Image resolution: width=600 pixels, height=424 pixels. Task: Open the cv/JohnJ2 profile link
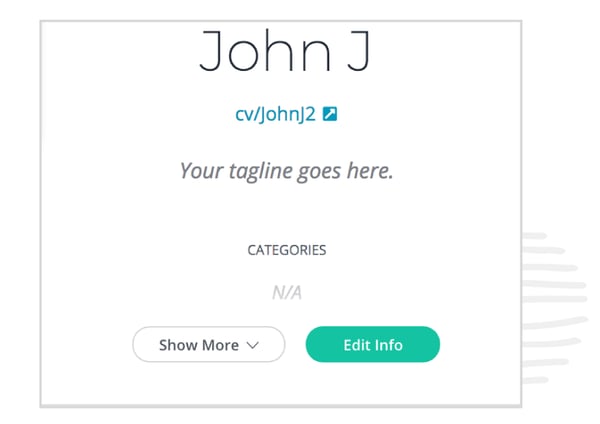[276, 114]
